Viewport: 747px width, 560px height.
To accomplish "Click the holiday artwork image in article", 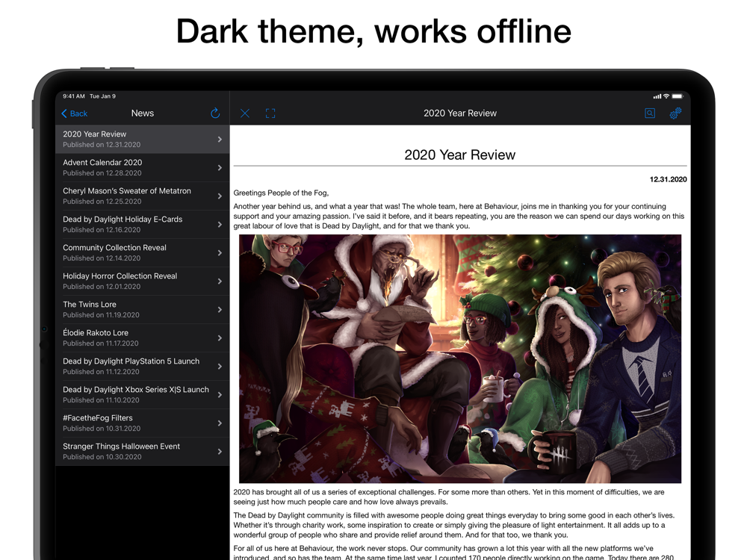I will (460, 358).
